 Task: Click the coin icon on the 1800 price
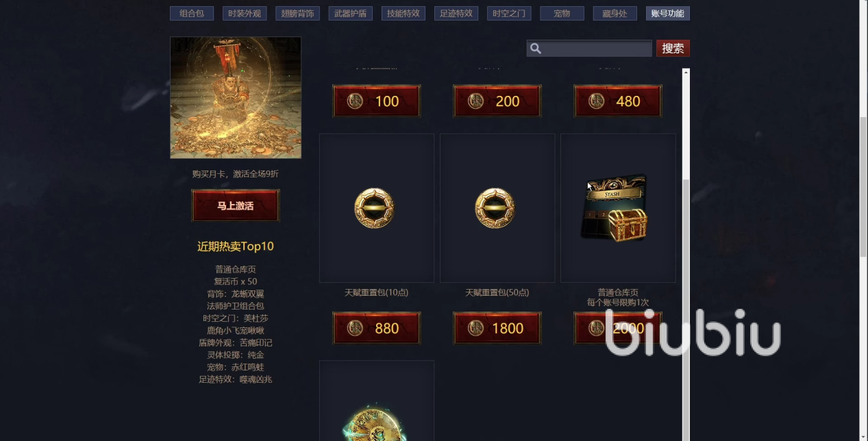(476, 328)
